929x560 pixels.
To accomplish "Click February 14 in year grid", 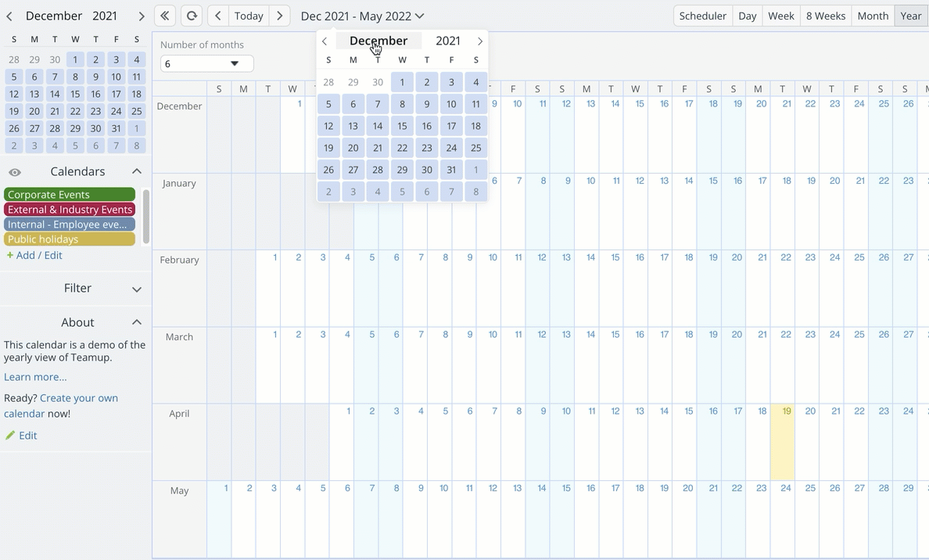I will pos(586,288).
